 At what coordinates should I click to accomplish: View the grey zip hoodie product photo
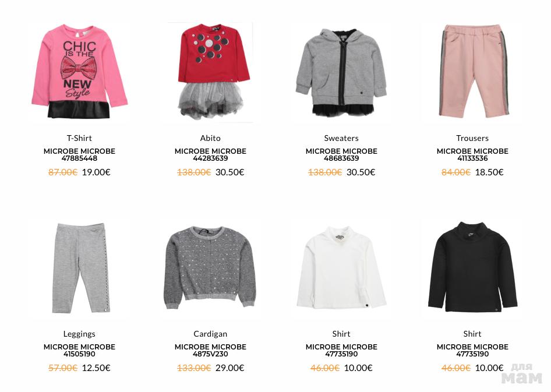[x=341, y=72]
